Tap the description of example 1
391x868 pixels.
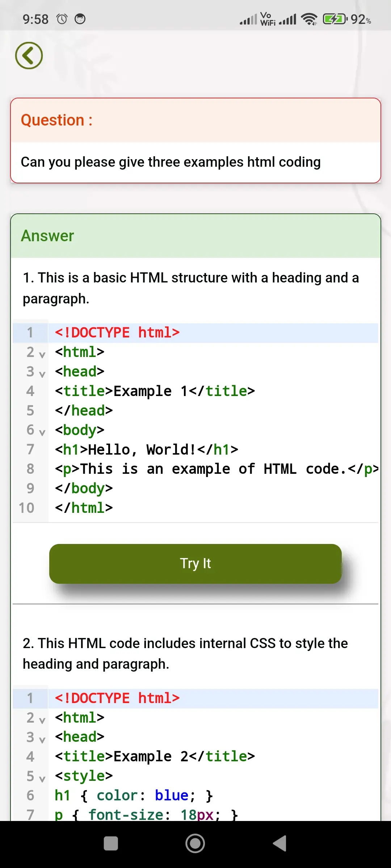point(191,288)
